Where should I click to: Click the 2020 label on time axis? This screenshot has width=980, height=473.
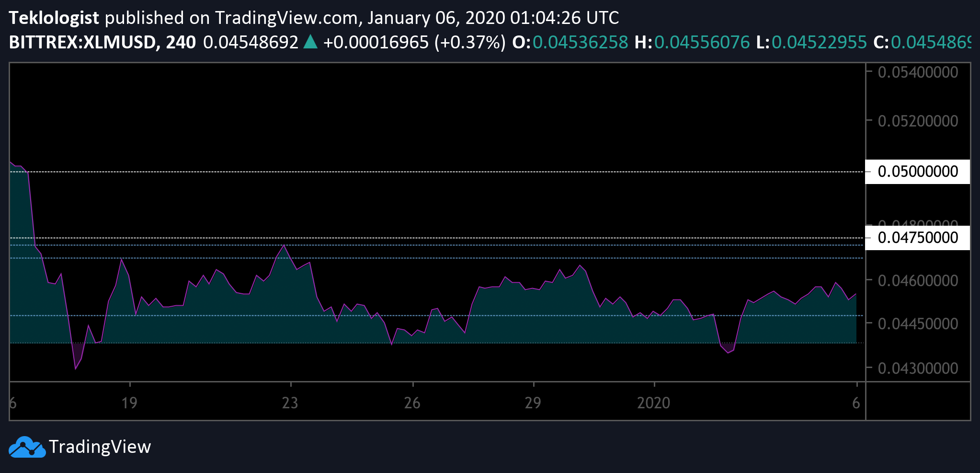(x=653, y=403)
